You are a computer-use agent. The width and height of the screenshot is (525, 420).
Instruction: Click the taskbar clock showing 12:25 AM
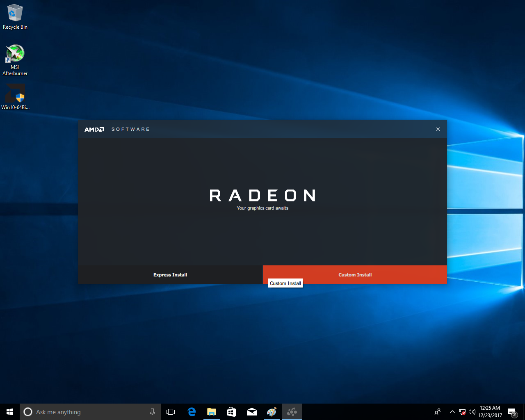[490, 412]
